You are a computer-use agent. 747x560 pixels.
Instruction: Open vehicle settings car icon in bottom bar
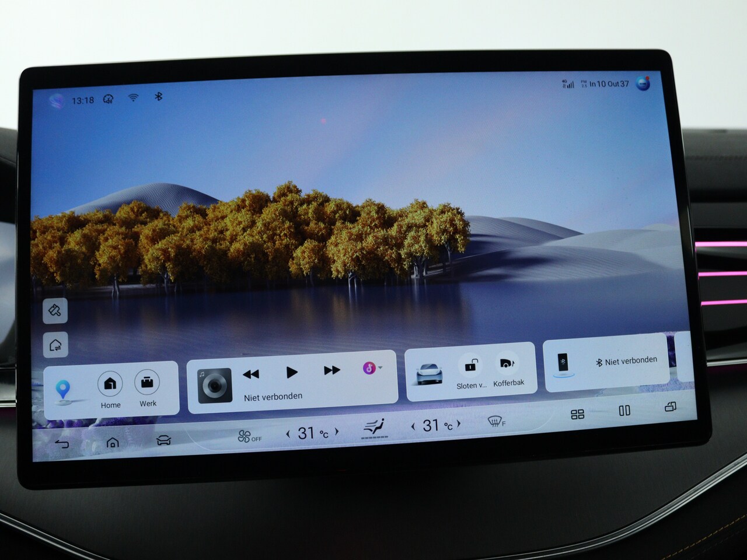(x=163, y=440)
